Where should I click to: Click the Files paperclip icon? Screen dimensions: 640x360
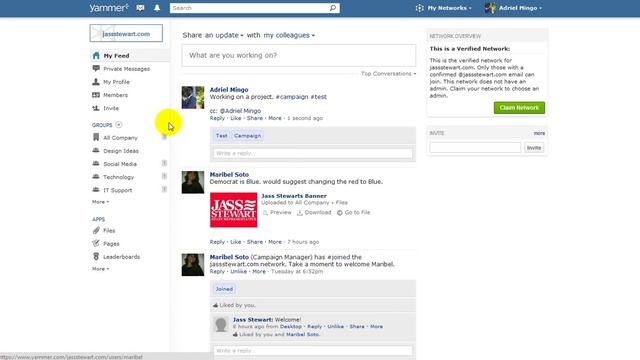click(96, 231)
